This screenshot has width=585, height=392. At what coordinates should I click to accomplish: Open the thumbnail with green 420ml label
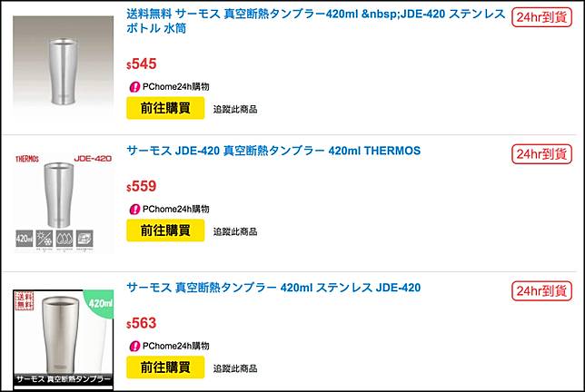(x=64, y=339)
